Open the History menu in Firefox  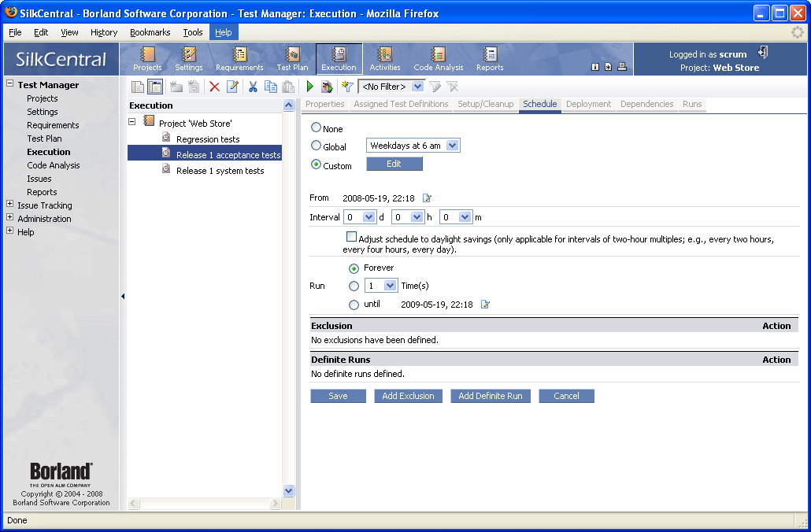(x=104, y=32)
